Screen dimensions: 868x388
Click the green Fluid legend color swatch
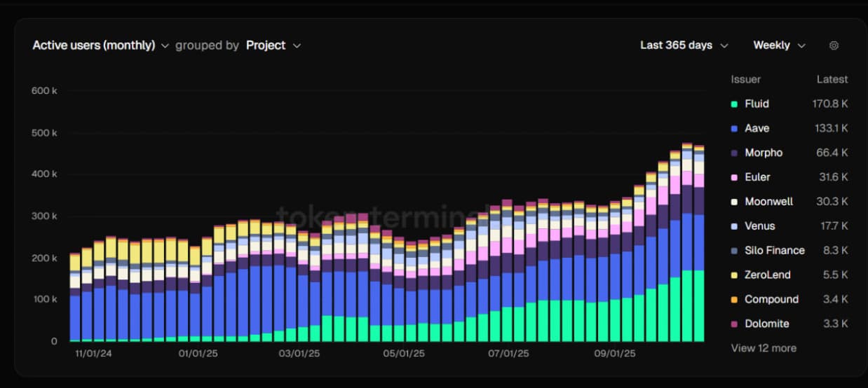pos(734,104)
